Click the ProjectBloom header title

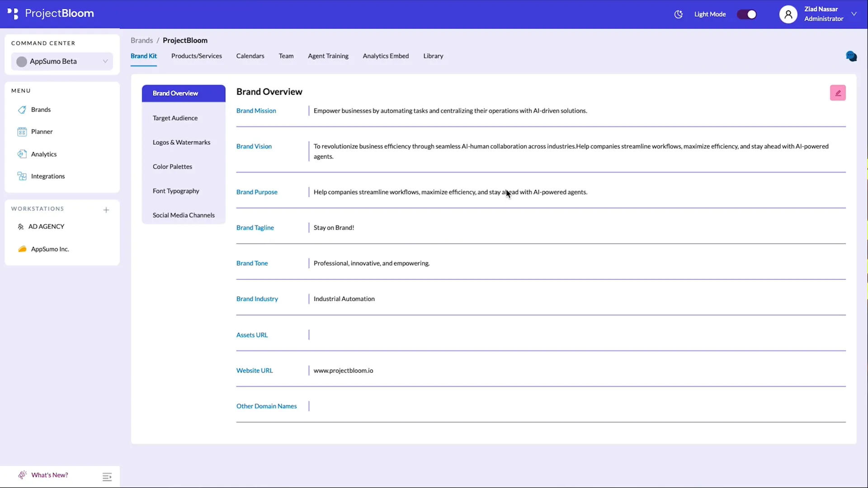point(59,14)
